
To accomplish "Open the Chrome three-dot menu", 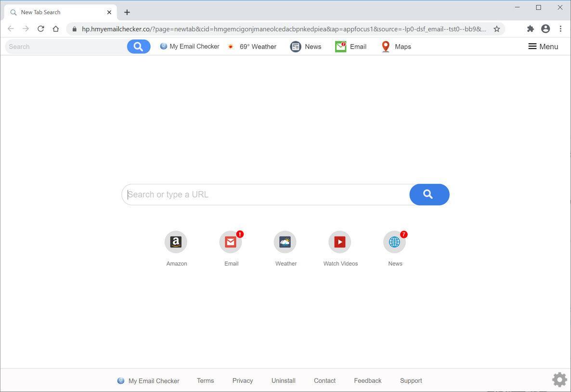I will (x=560, y=29).
